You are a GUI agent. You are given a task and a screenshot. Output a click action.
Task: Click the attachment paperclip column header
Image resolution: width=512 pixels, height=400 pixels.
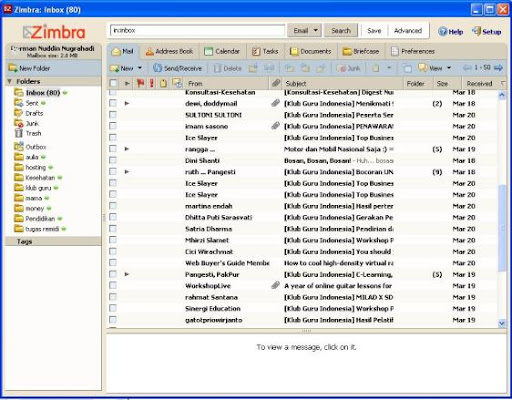(276, 83)
